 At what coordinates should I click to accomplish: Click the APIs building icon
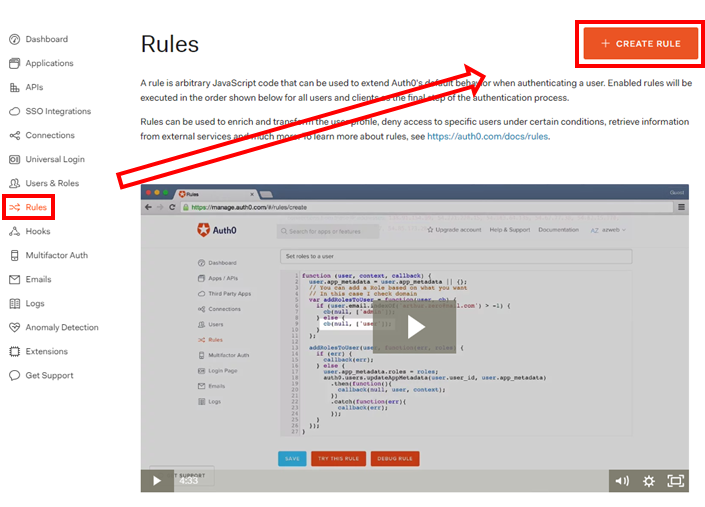point(14,87)
